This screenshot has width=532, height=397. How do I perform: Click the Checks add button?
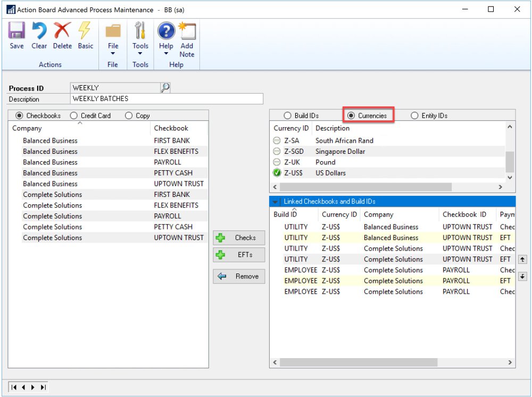(x=239, y=238)
